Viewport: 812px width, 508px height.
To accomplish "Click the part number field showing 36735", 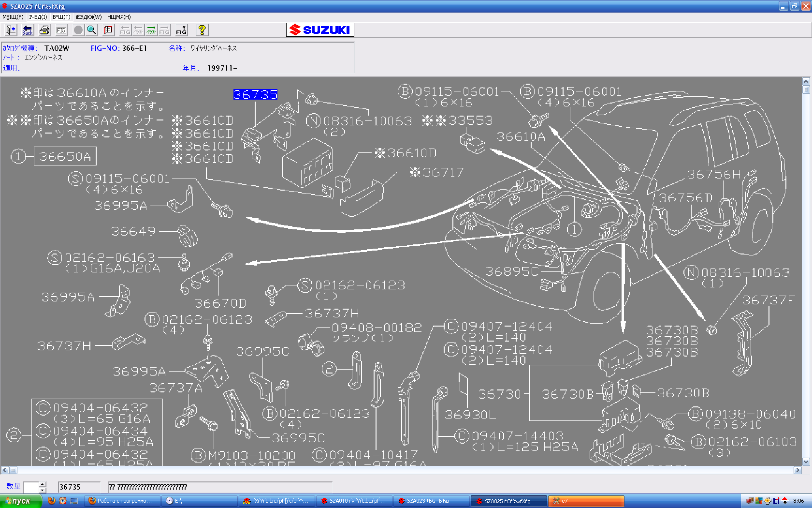I will tap(79, 487).
